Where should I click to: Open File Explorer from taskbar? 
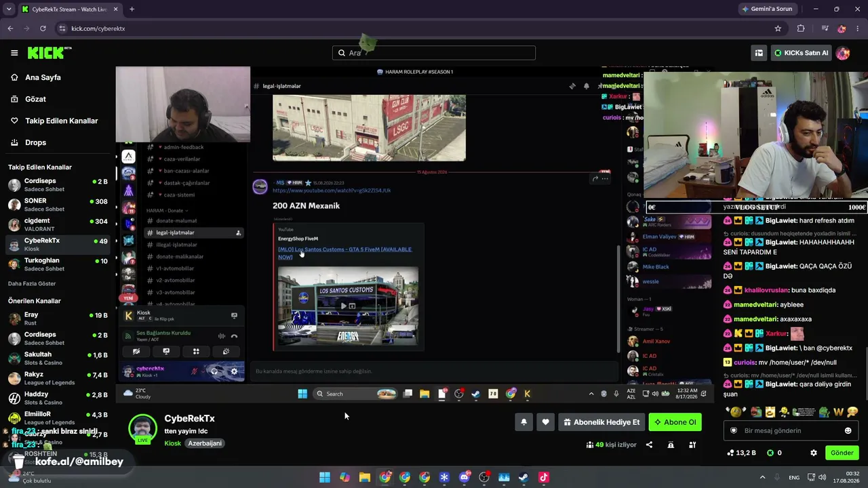coord(364,477)
